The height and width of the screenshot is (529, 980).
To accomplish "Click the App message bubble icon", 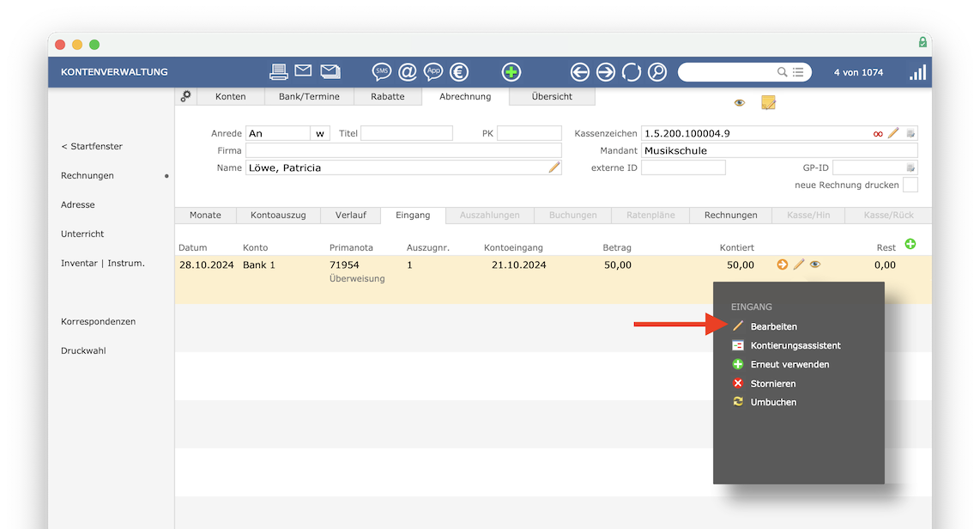I will tap(433, 72).
